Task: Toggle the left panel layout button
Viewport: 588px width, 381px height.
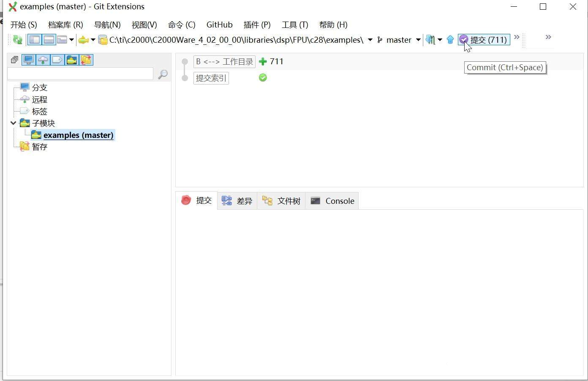Action: (x=35, y=40)
